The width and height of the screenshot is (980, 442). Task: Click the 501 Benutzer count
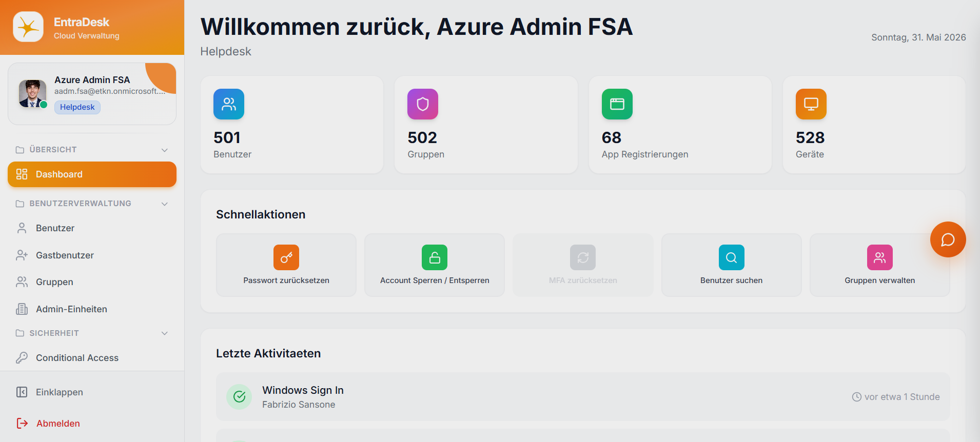pos(227,137)
